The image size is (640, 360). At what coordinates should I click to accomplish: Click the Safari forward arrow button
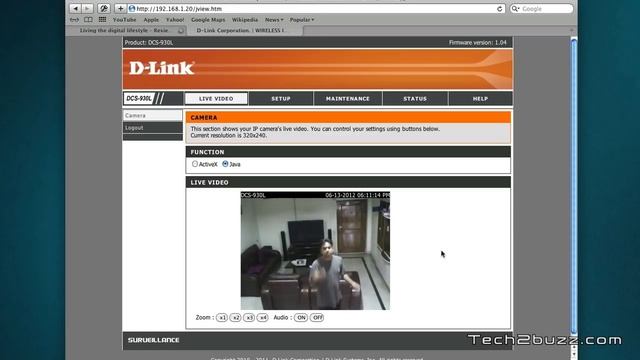87,9
